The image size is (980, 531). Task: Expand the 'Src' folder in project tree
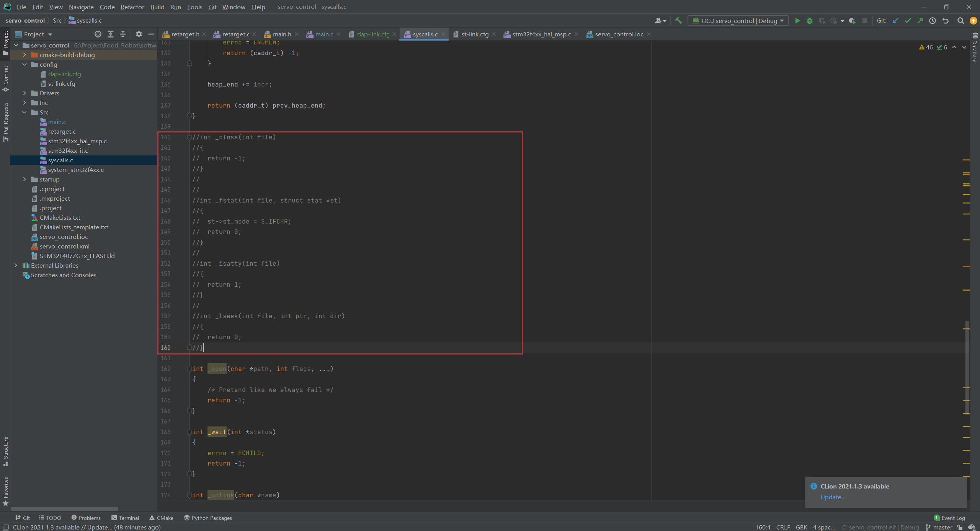26,112
